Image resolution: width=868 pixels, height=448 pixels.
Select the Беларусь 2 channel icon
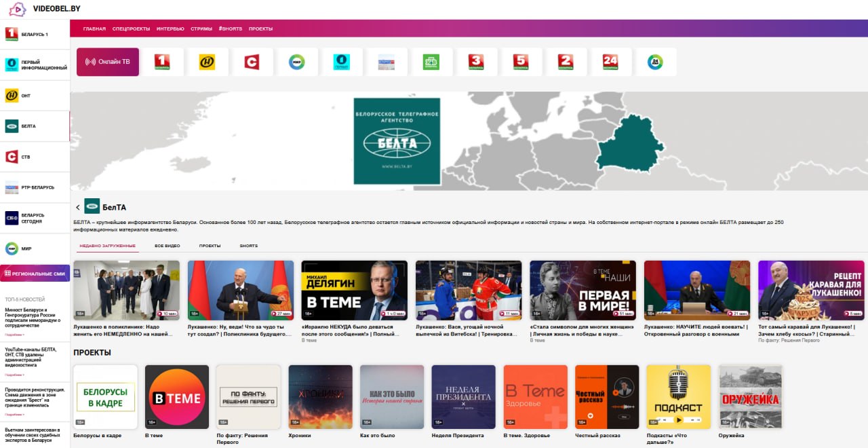coord(566,62)
